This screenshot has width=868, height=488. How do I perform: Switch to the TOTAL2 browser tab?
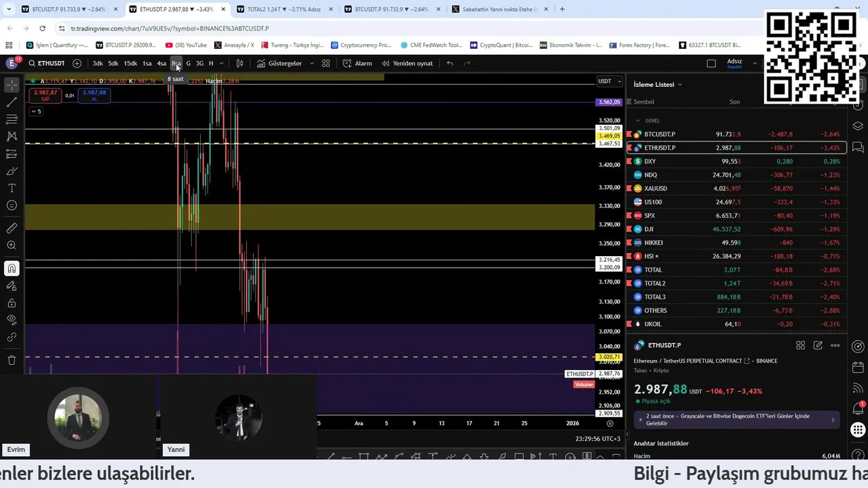(x=283, y=9)
